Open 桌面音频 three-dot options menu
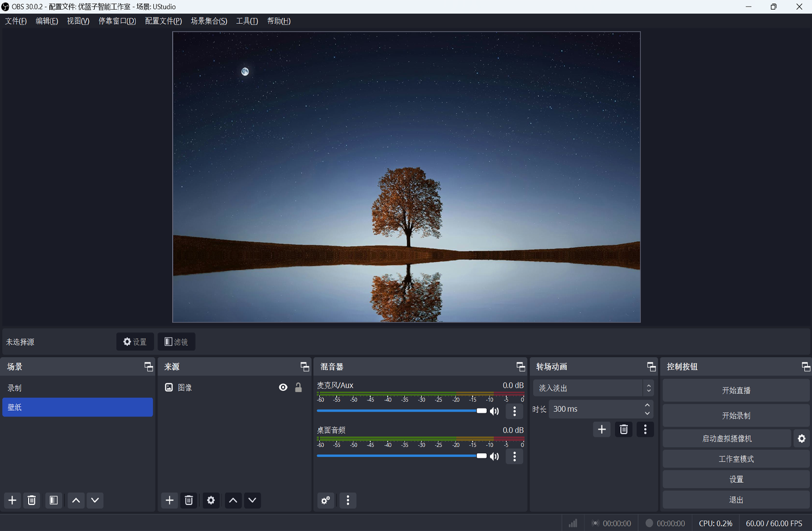Viewport: 812px width, 531px height. pos(514,457)
